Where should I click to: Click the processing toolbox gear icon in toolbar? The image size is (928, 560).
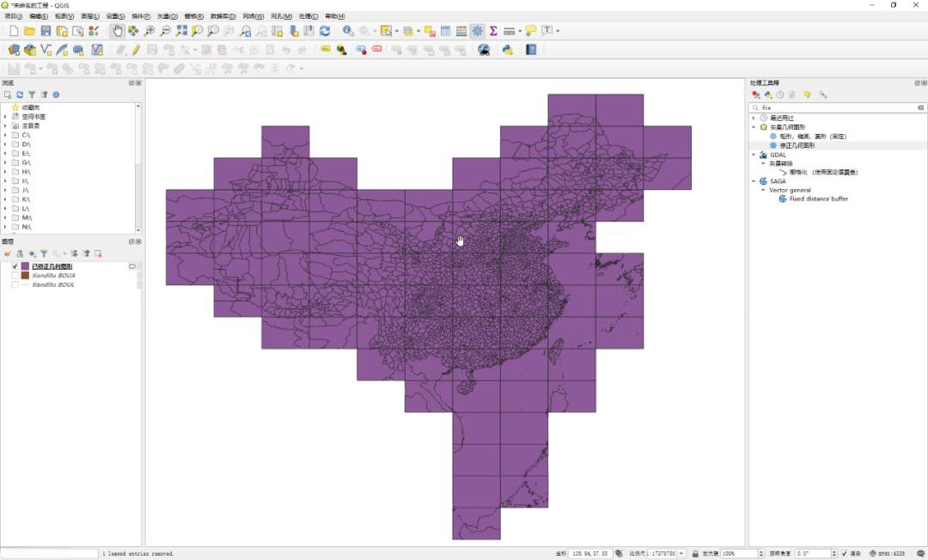(x=477, y=31)
